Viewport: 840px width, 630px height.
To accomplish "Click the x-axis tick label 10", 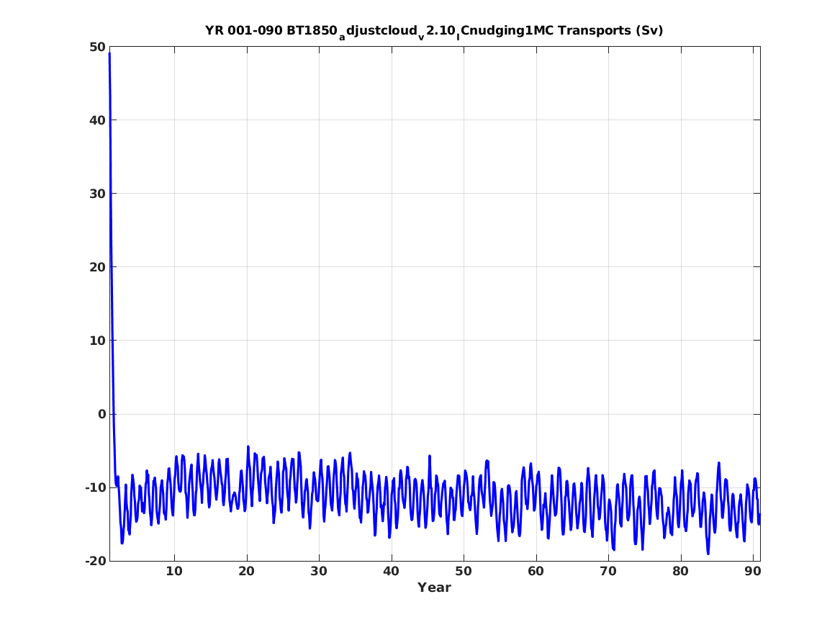I will coord(174,572).
